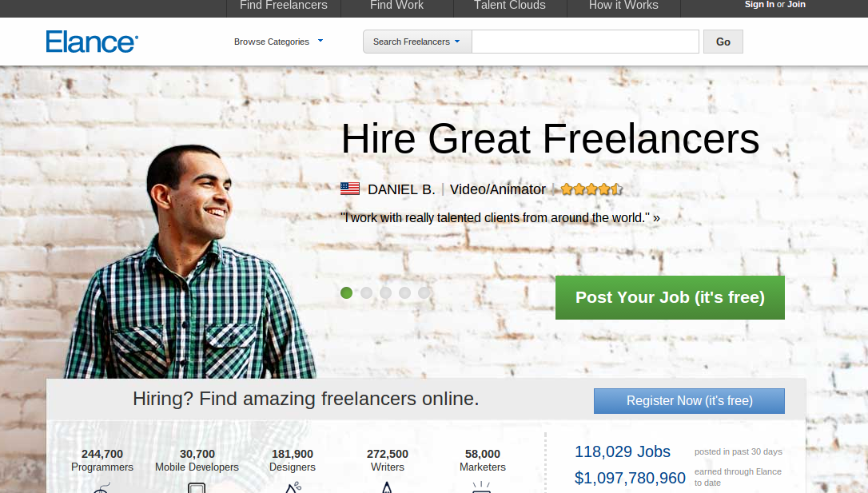
Task: Click Post Your Job (it's free) button
Action: (670, 298)
